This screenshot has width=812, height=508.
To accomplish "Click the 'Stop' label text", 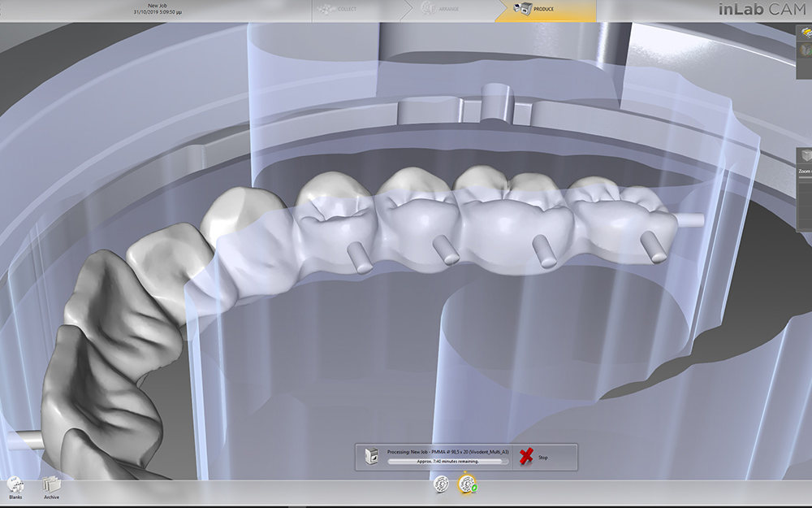I will (x=542, y=458).
